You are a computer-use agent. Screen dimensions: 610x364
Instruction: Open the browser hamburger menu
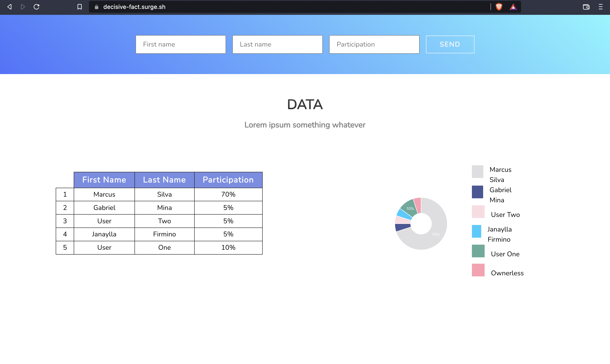(600, 7)
